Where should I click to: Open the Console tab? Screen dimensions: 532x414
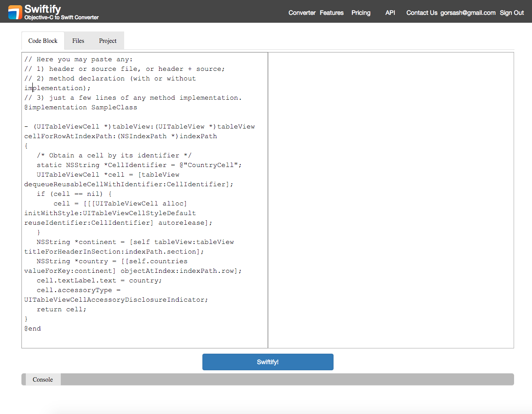[43, 379]
